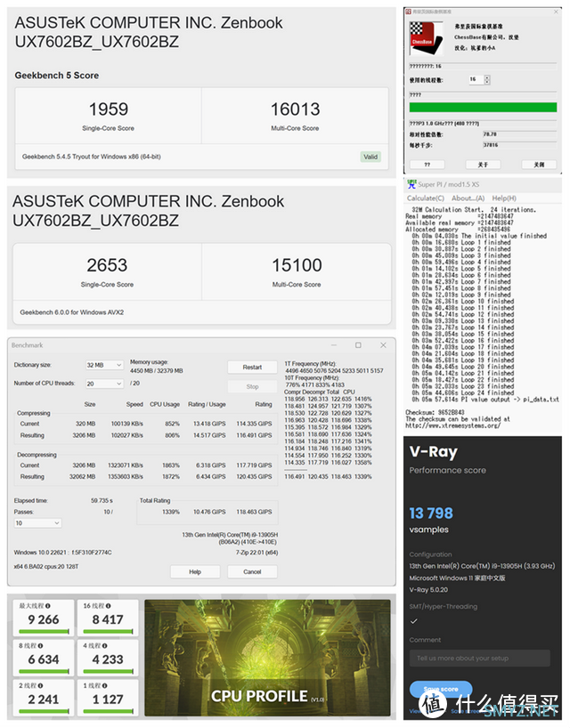
Task: Click Fritz relative performance value 78.78
Action: click(490, 134)
